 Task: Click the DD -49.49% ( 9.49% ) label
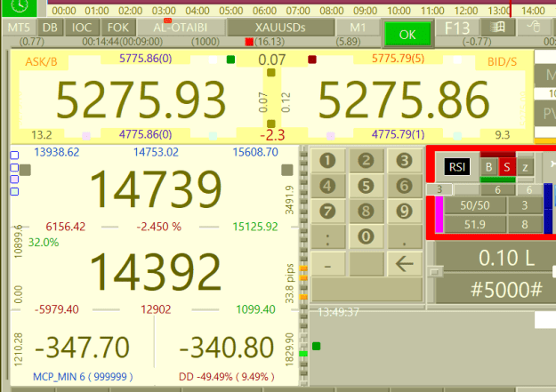coord(227,377)
